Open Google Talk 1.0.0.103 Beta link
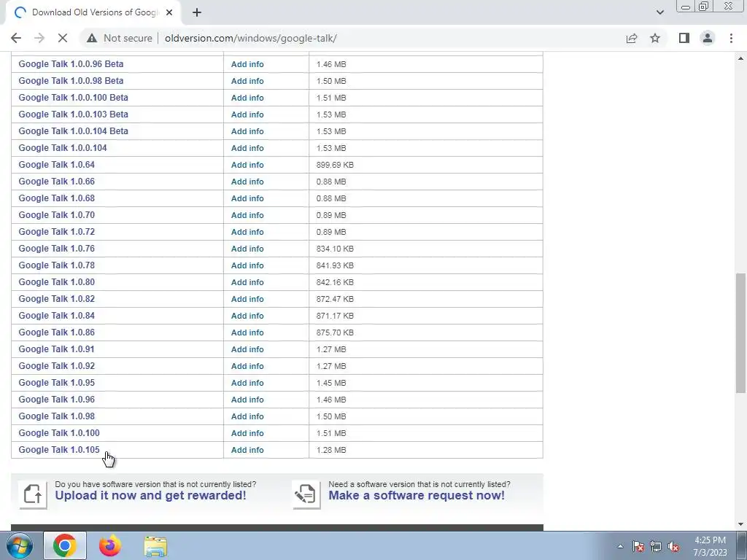This screenshot has height=560, width=747. (x=74, y=114)
